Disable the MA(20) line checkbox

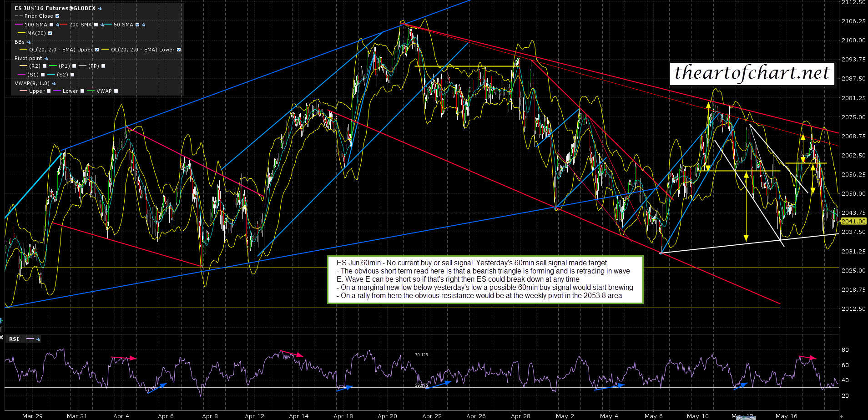50,33
